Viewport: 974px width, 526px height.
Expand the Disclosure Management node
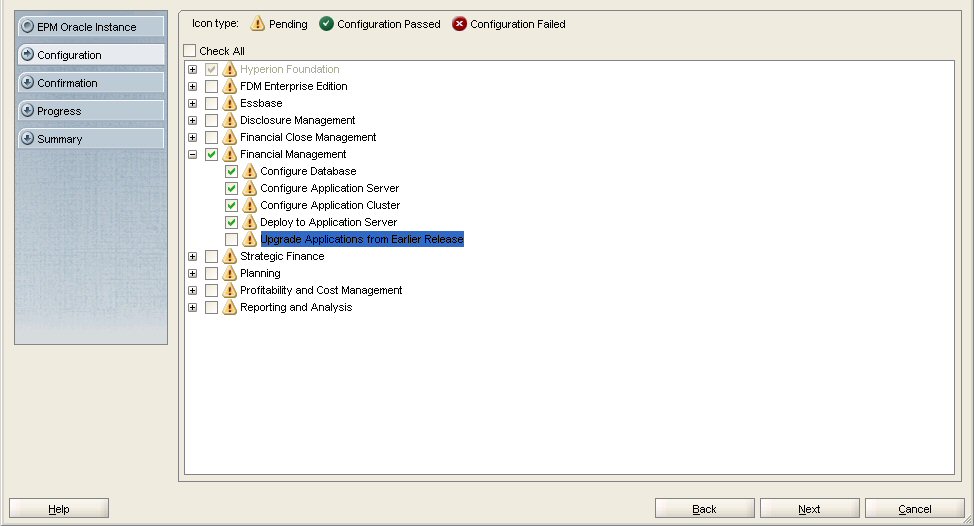pyautogui.click(x=193, y=120)
